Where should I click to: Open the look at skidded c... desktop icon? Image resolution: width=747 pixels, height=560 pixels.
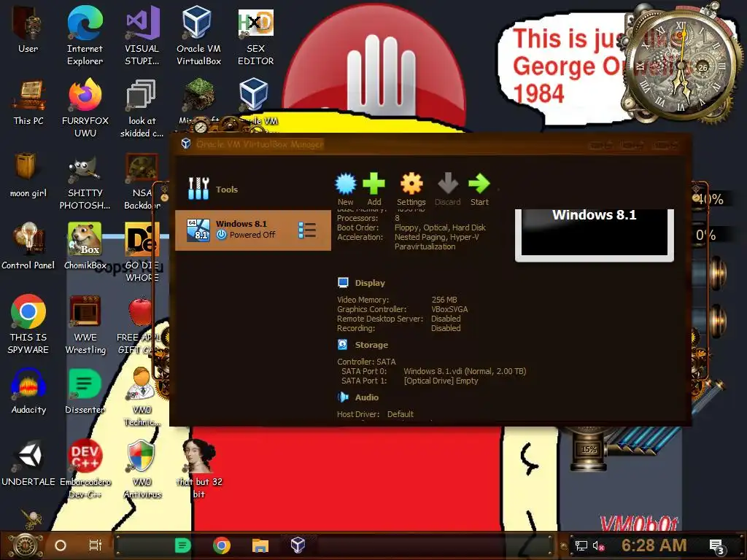142,108
